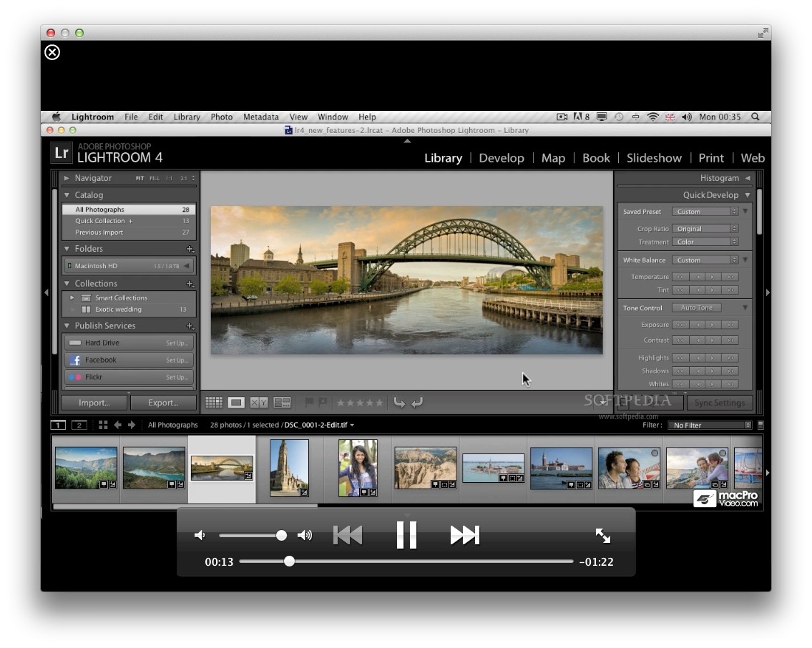
Task: Collapse the Folders panel
Action: point(67,249)
